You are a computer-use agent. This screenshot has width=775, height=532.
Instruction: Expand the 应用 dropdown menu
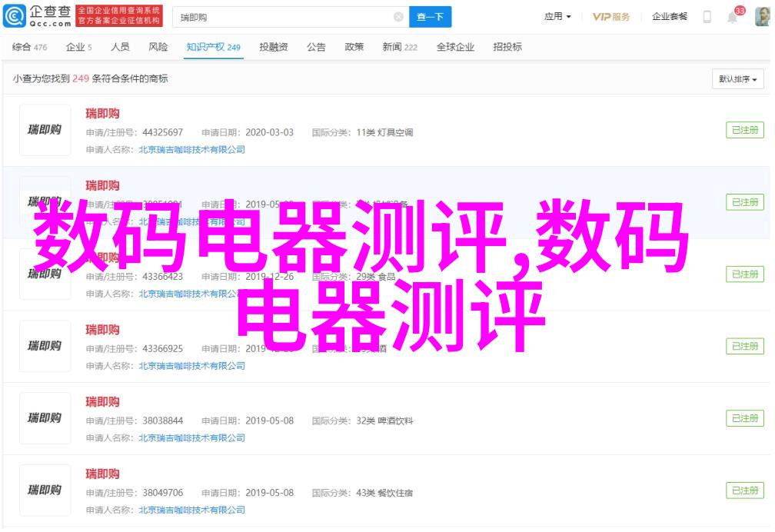point(557,17)
